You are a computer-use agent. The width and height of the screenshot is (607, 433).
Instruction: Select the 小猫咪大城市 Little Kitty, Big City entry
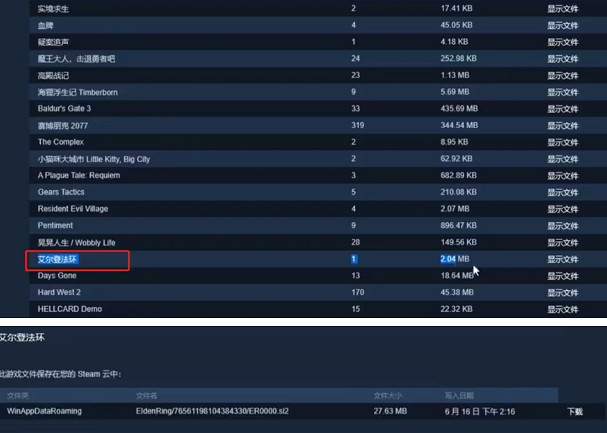[x=94, y=158]
